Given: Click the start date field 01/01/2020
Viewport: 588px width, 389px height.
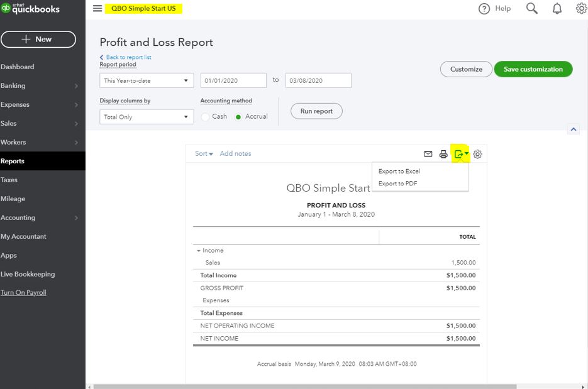Looking at the screenshot, I should coord(233,80).
